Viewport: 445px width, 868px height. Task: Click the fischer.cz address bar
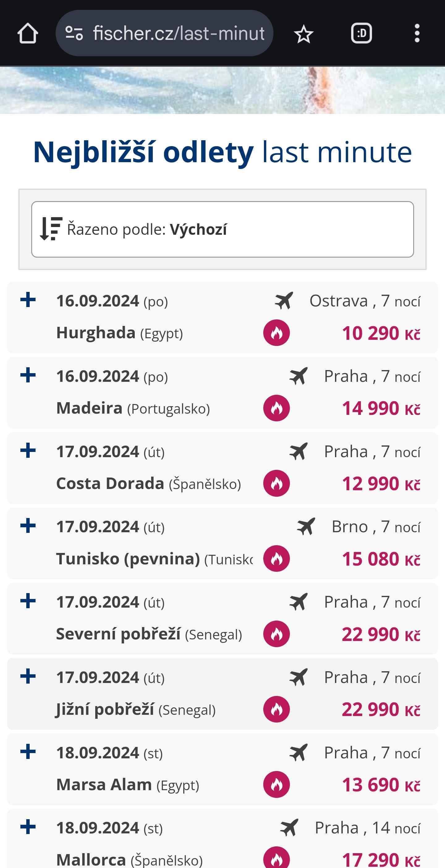tap(179, 33)
